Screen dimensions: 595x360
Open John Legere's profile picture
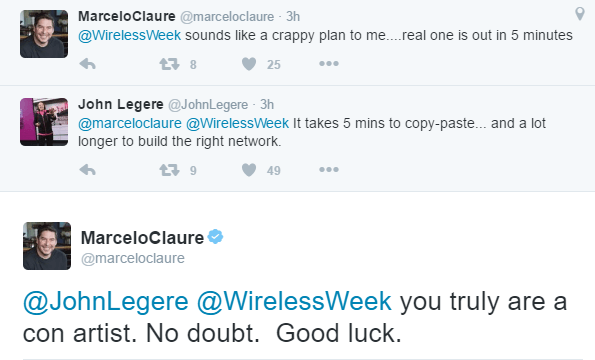pyautogui.click(x=44, y=122)
